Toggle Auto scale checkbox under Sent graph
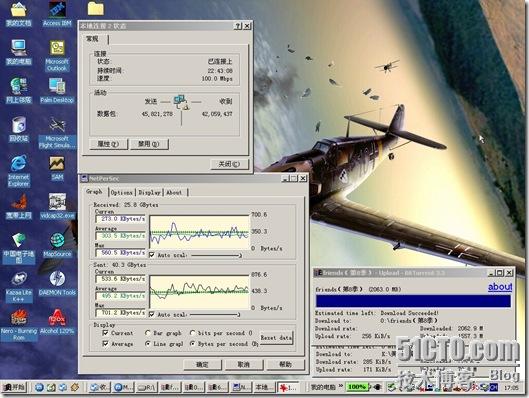The height and width of the screenshot is (398, 529). pos(152,314)
